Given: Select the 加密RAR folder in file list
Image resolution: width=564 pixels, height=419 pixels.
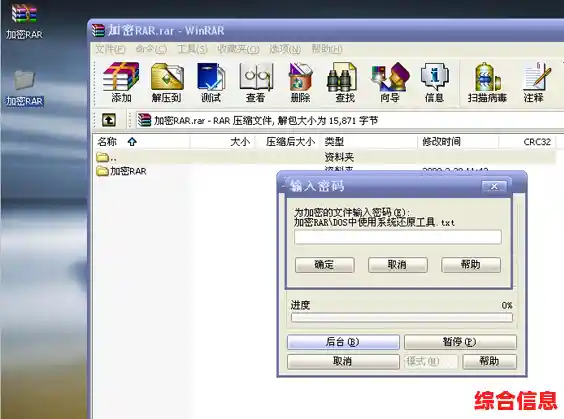Looking at the screenshot, I should 121,171.
